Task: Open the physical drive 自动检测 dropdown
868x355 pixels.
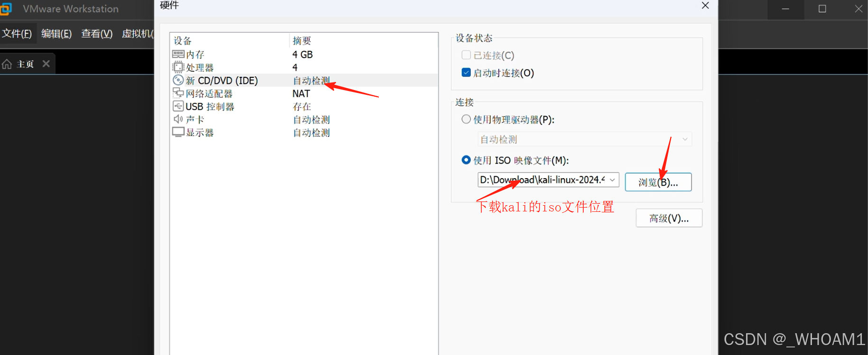Action: 585,139
